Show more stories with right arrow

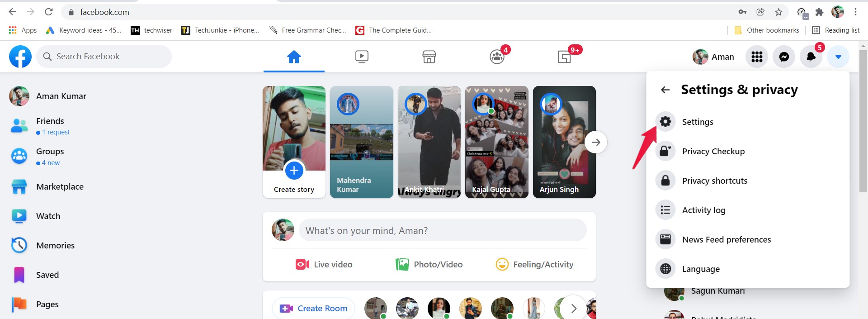pyautogui.click(x=596, y=142)
